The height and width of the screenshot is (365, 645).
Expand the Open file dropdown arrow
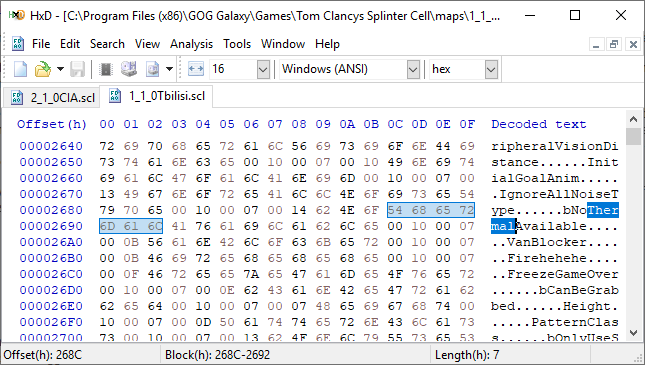click(x=60, y=69)
